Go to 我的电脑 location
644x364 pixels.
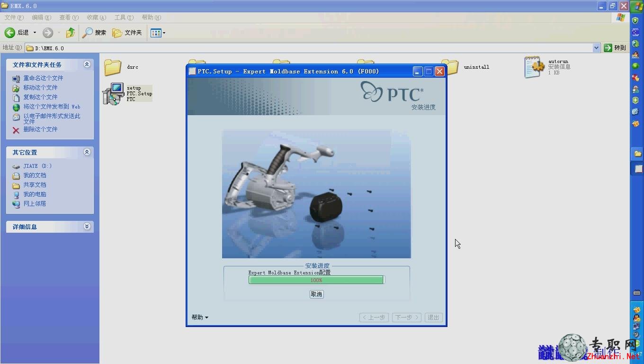click(x=35, y=194)
